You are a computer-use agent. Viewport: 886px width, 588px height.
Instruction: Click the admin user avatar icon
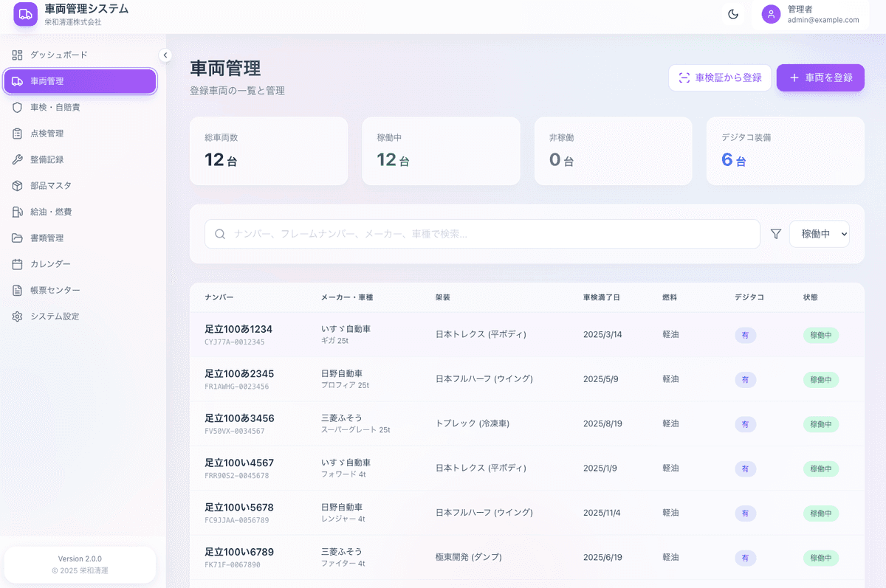pos(771,14)
